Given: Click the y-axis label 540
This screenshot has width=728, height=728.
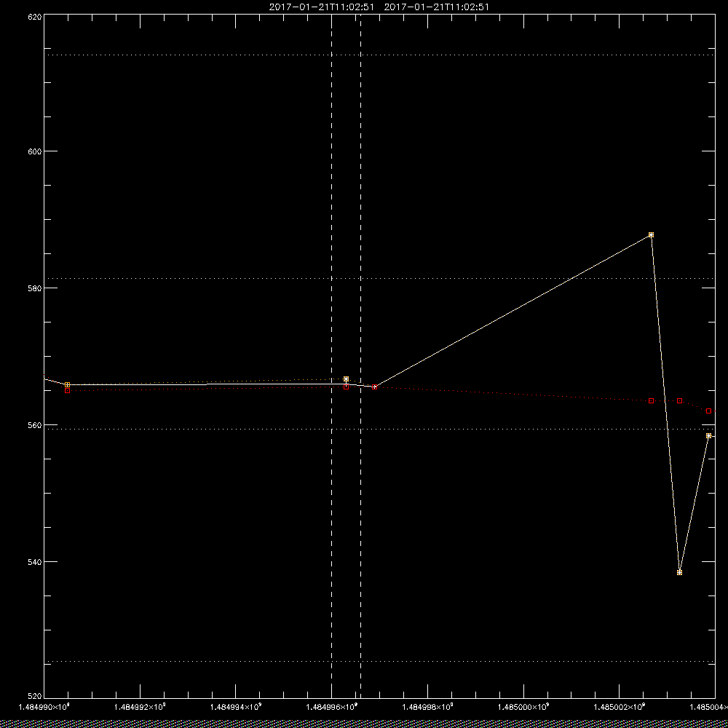Looking at the screenshot, I should tap(35, 562).
